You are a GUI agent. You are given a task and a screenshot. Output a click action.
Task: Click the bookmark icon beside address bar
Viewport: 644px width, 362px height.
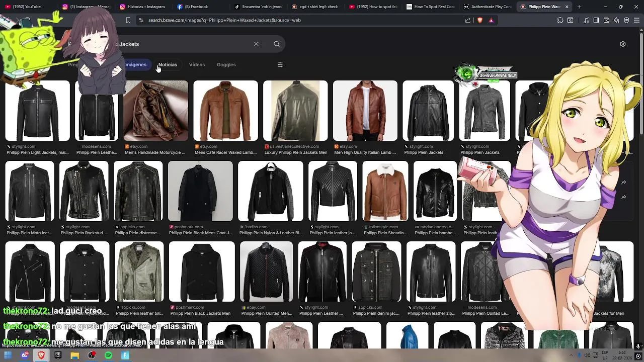(x=128, y=20)
